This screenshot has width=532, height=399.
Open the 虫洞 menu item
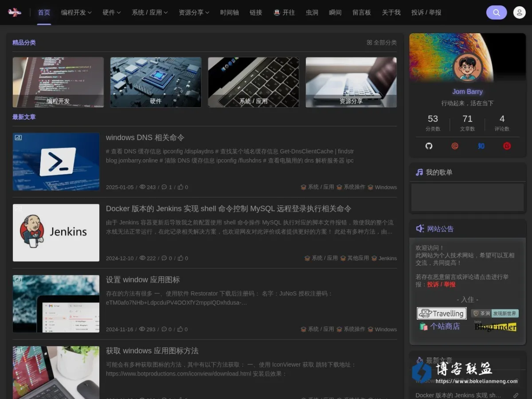pyautogui.click(x=312, y=12)
